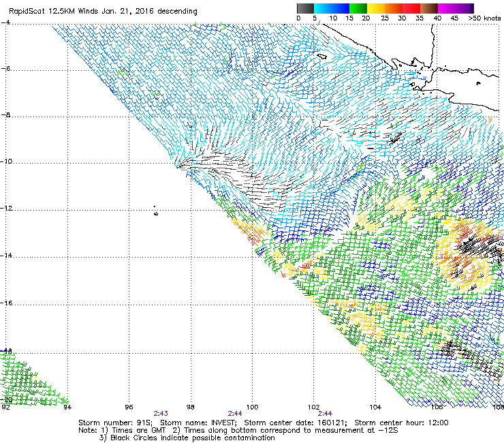Select the '-8' latitude axis label

(5, 115)
